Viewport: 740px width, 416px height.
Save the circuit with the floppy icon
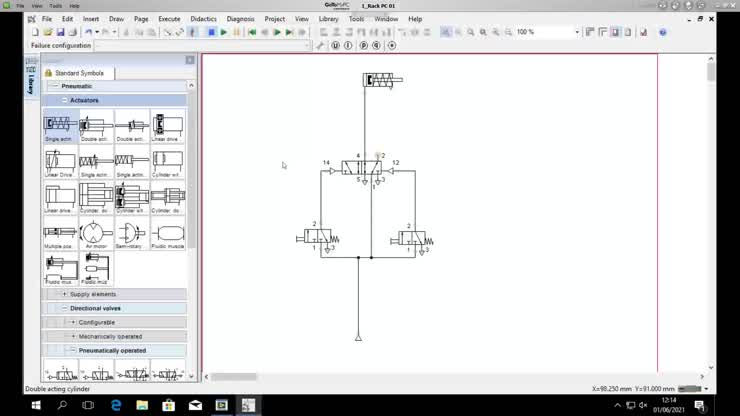tap(60, 32)
